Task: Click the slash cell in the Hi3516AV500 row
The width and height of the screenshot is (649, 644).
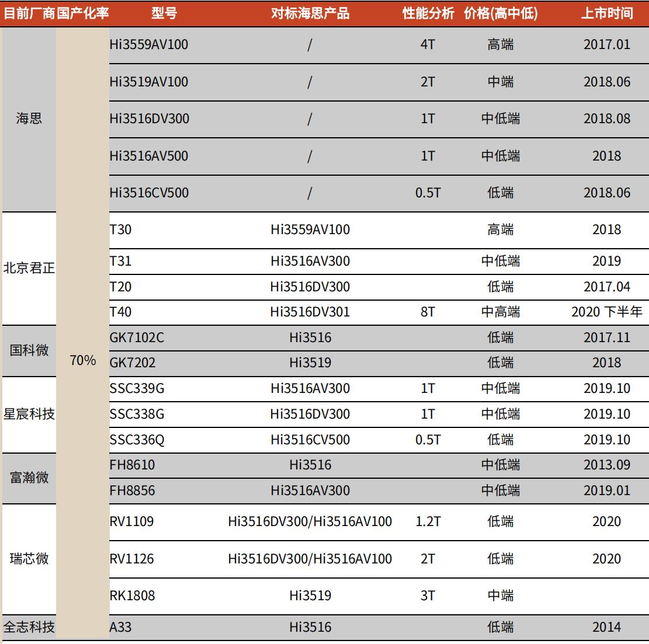Action: pos(310,156)
